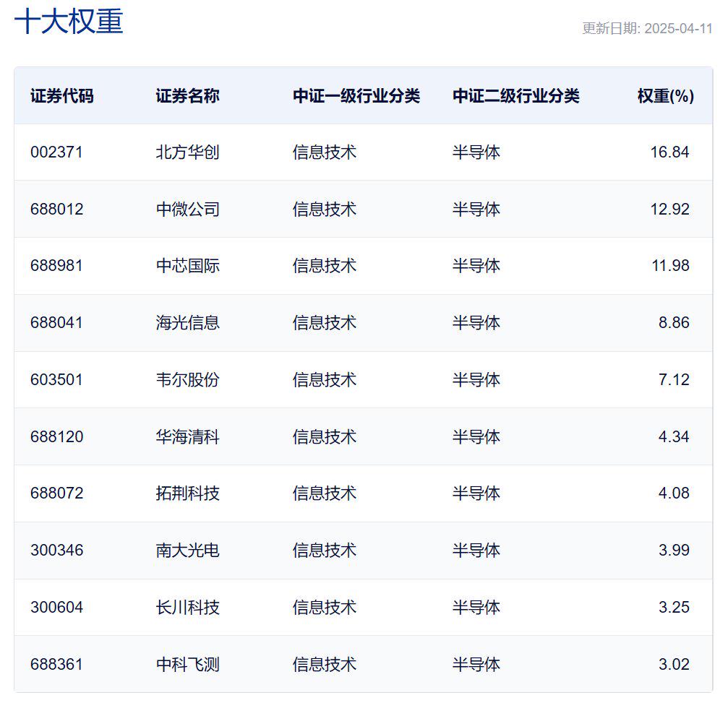Click 信息技术 in the 拓荆科技 row
Image resolution: width=728 pixels, height=703 pixels.
[325, 493]
